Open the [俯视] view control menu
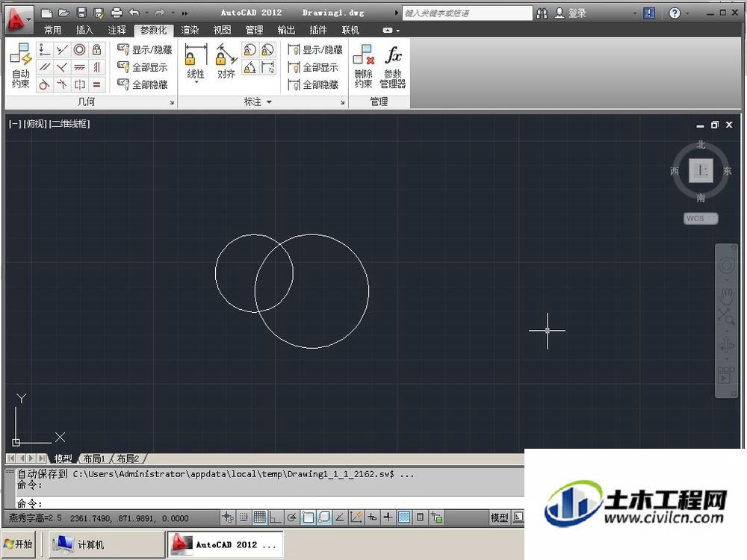The height and width of the screenshot is (560, 747). coord(35,124)
